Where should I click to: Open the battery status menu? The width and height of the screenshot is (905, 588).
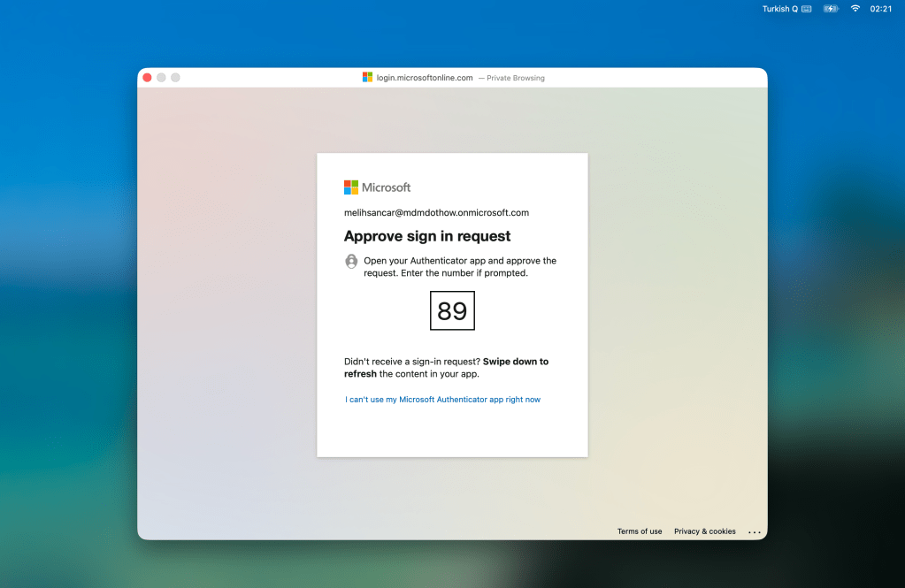tap(831, 9)
